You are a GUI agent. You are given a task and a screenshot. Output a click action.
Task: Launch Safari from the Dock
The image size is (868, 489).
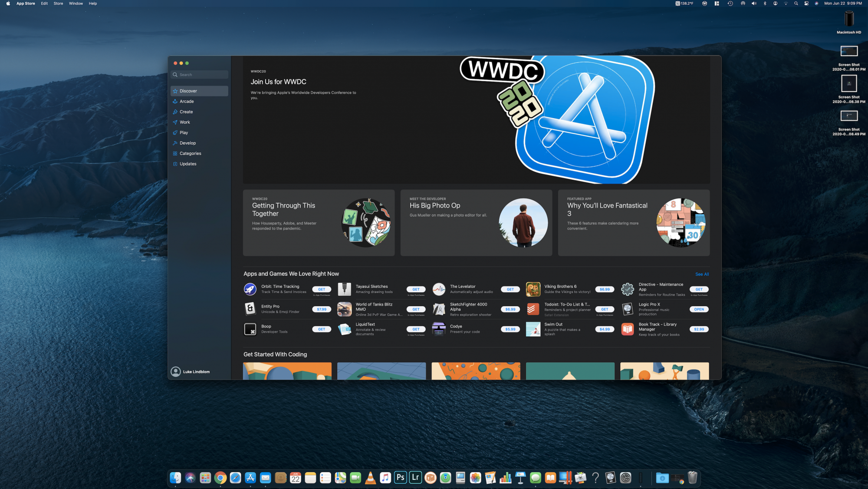[x=235, y=478]
